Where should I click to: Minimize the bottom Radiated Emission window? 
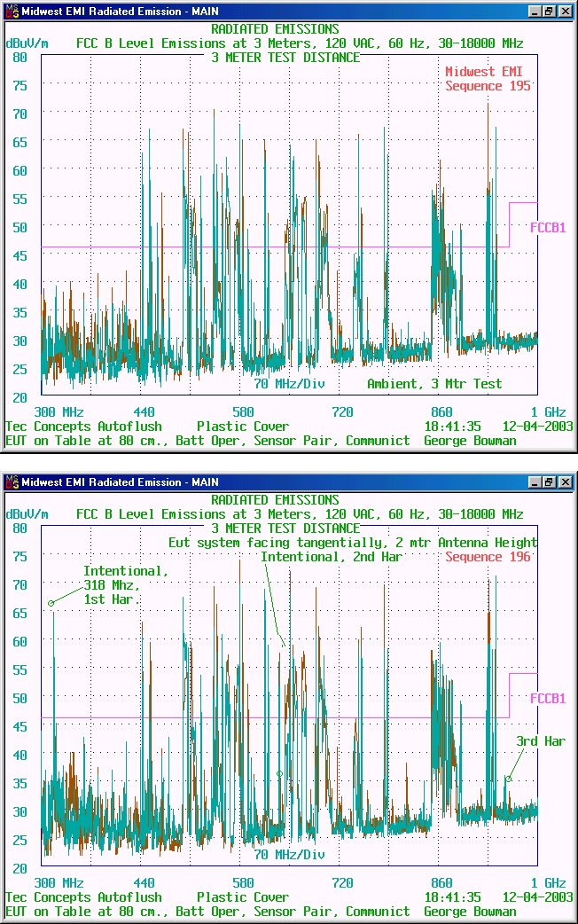[x=534, y=482]
